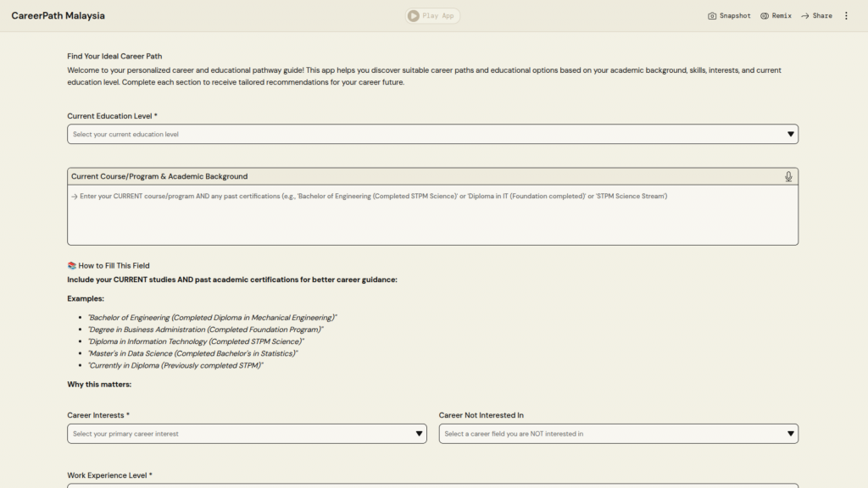Click the Snapshot text button
This screenshot has height=488, width=868.
[735, 16]
